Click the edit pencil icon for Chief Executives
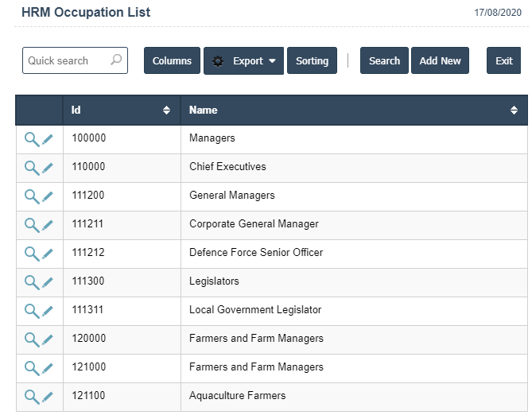 click(x=48, y=168)
